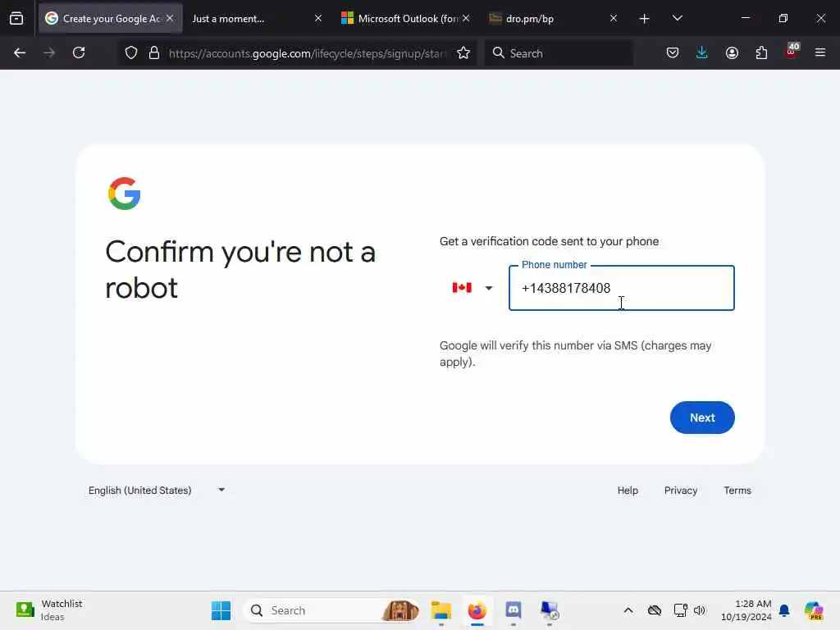Open the English (United States) language dropdown
Screen dimensions: 840x630
click(x=157, y=491)
